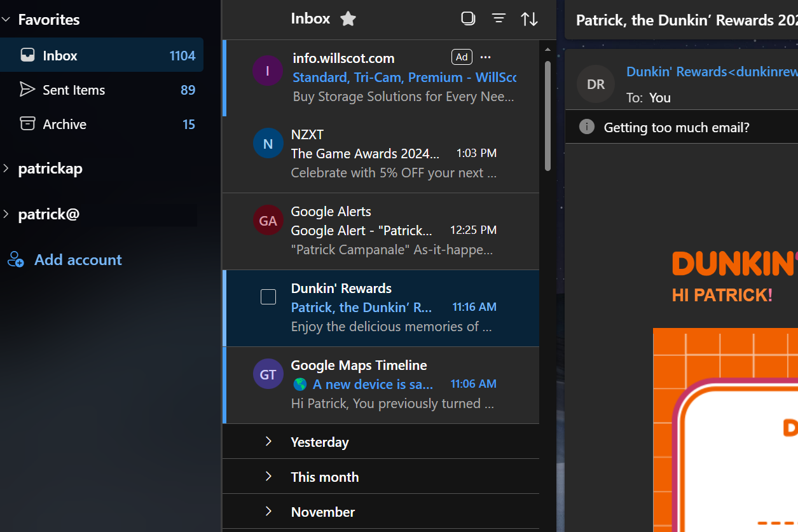Open more options on WillScot ad
798x532 pixels.
click(x=486, y=57)
